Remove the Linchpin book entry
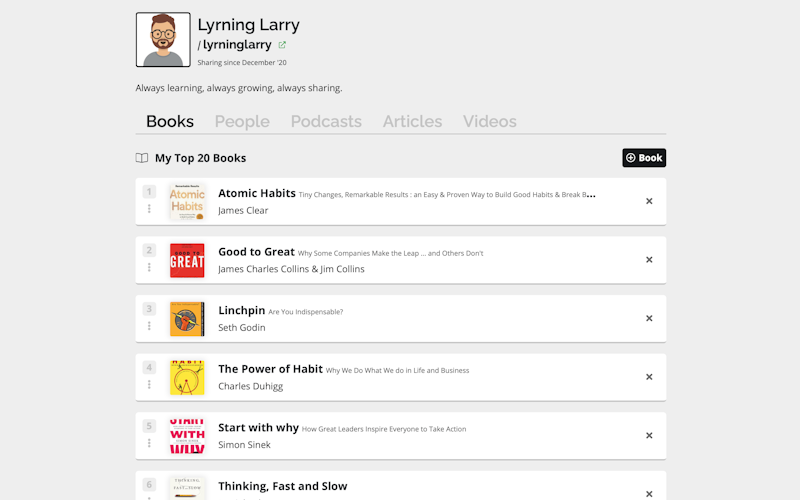The height and width of the screenshot is (500, 800). (x=649, y=318)
